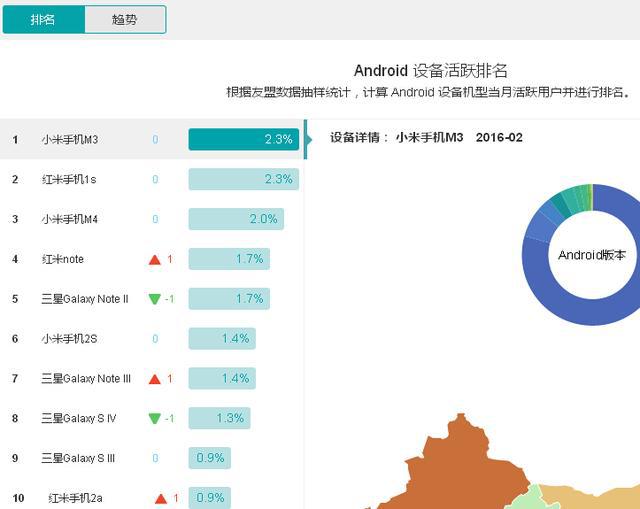The width and height of the screenshot is (640, 509).
Task: Click the 2.0% bar for 小米手机M4
Action: click(x=236, y=219)
